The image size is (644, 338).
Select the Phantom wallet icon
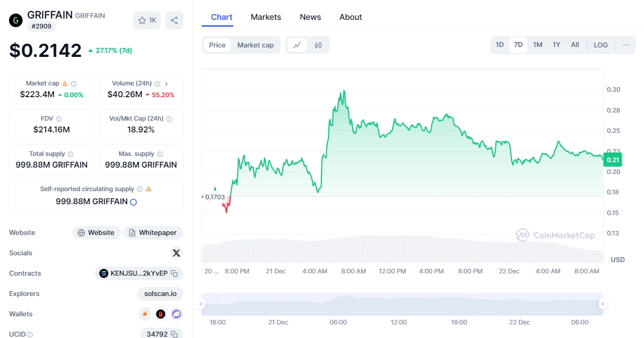(x=176, y=314)
